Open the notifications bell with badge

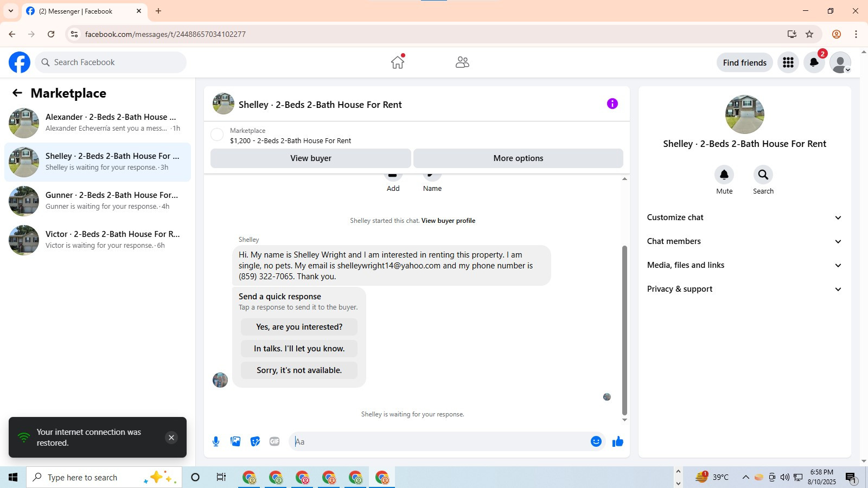coord(814,62)
